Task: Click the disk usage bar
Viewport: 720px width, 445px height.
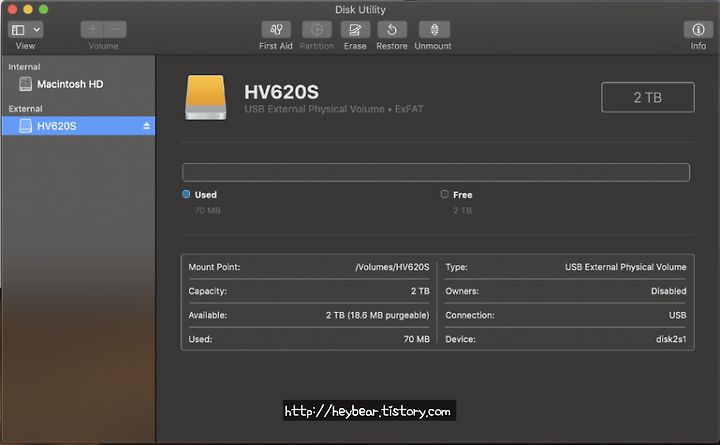Action: [x=436, y=172]
